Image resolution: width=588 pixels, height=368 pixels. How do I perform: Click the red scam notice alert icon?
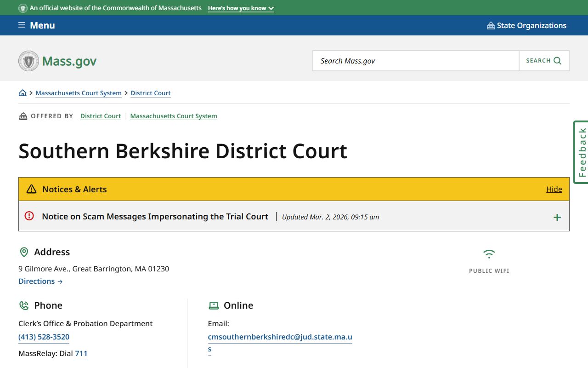coord(29,216)
